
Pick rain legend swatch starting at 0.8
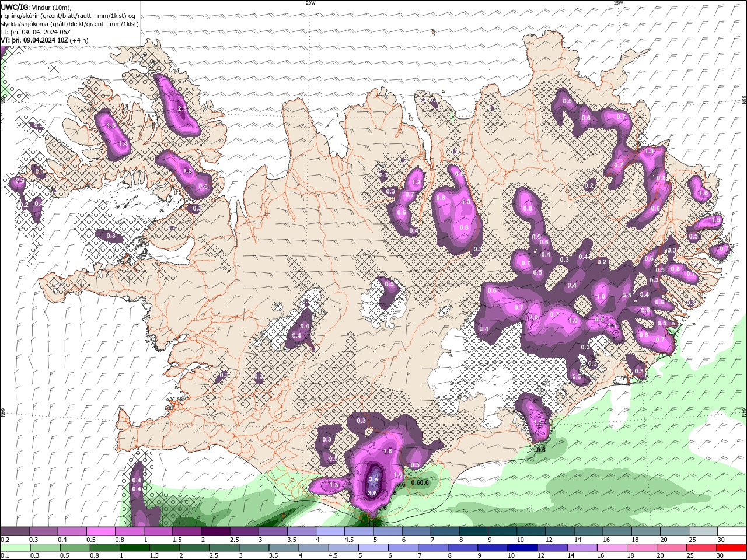click(x=104, y=548)
